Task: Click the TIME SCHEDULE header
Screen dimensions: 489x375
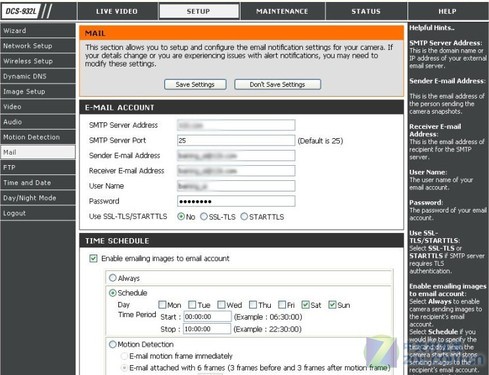Action: [117, 241]
